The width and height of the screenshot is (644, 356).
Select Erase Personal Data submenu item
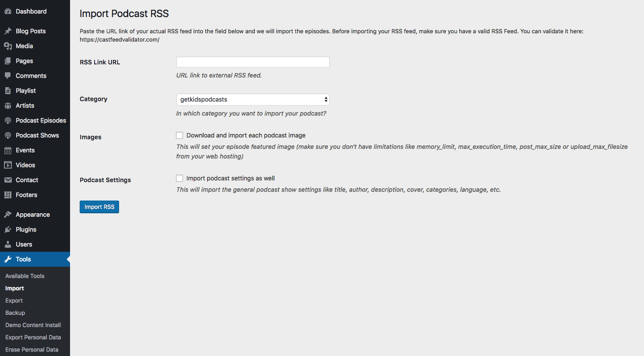32,349
